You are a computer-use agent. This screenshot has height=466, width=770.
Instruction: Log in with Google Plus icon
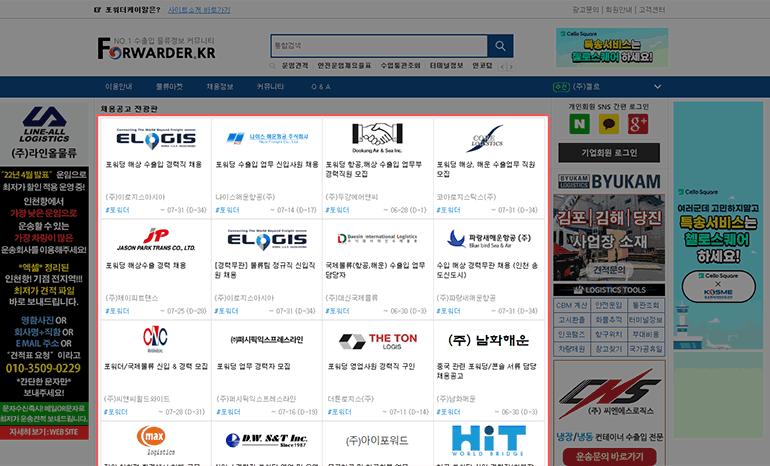638,124
